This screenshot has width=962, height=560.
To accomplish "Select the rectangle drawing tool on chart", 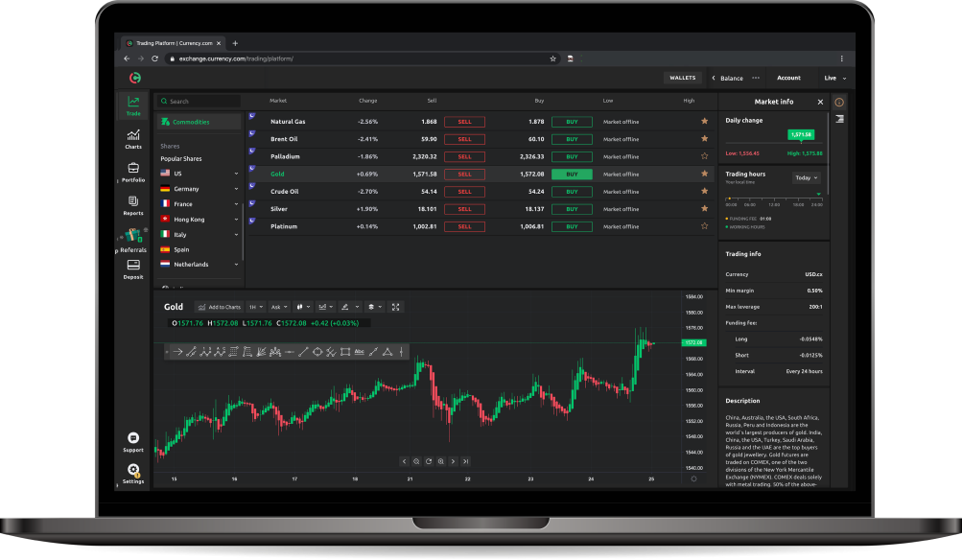I will pyautogui.click(x=344, y=352).
